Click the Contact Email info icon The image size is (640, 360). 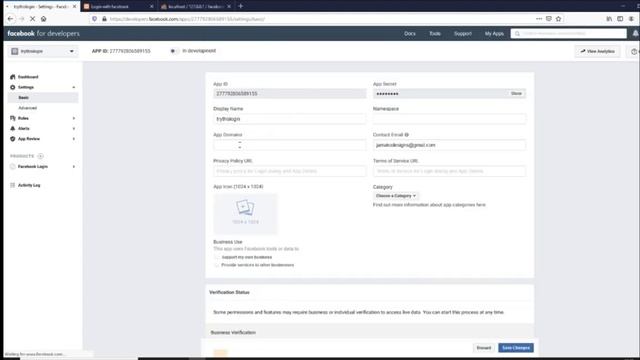click(407, 135)
